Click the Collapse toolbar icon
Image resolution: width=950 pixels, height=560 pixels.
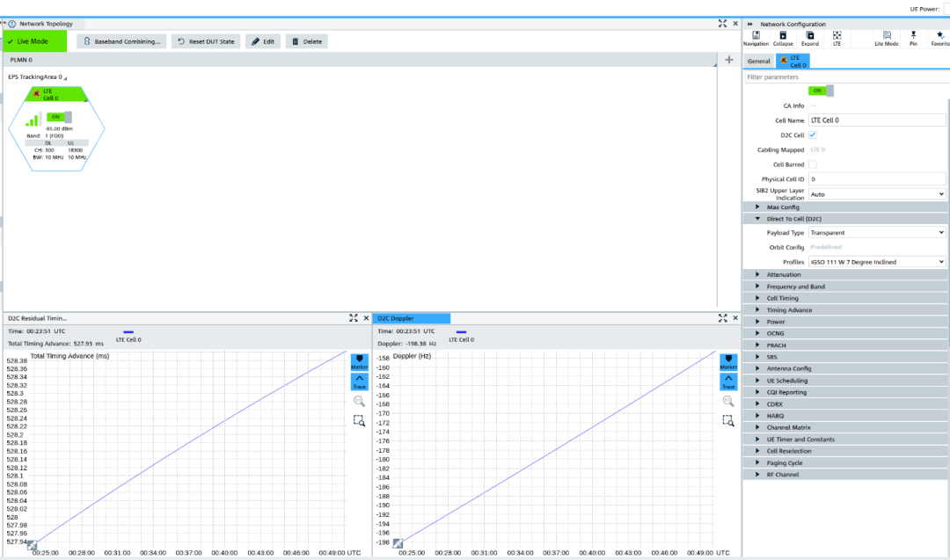point(783,38)
